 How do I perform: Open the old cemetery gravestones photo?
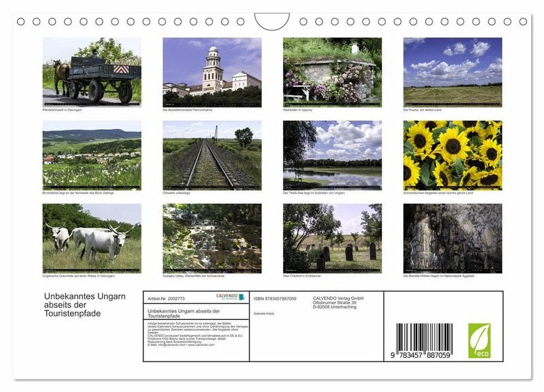333,238
